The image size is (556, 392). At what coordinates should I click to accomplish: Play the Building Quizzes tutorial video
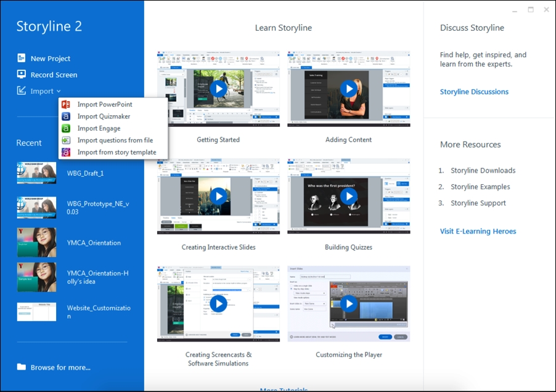pyautogui.click(x=349, y=196)
